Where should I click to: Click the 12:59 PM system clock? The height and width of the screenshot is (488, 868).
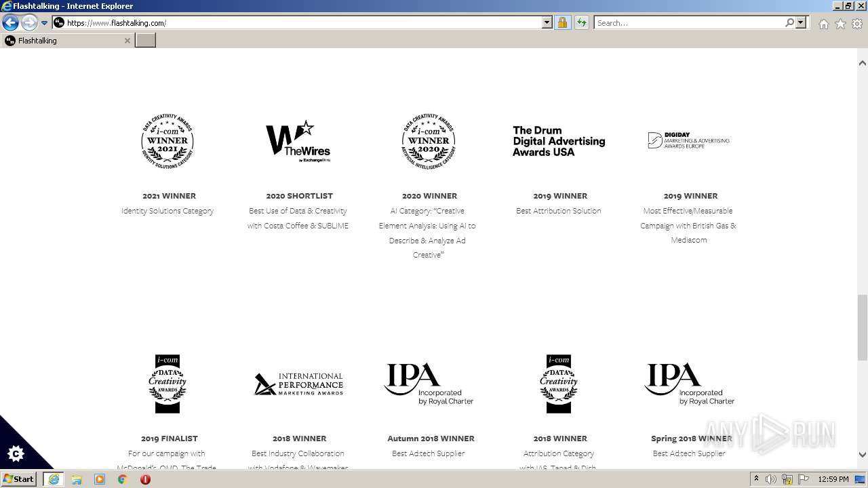tap(833, 479)
